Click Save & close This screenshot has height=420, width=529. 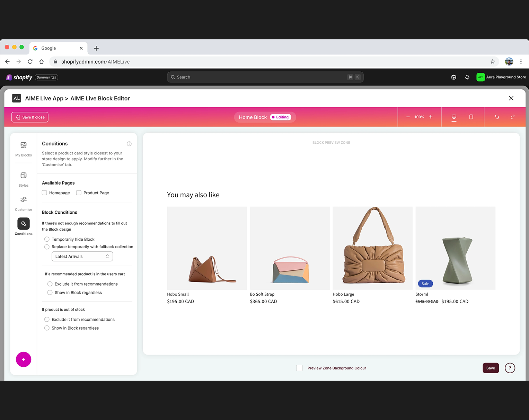[x=30, y=117]
